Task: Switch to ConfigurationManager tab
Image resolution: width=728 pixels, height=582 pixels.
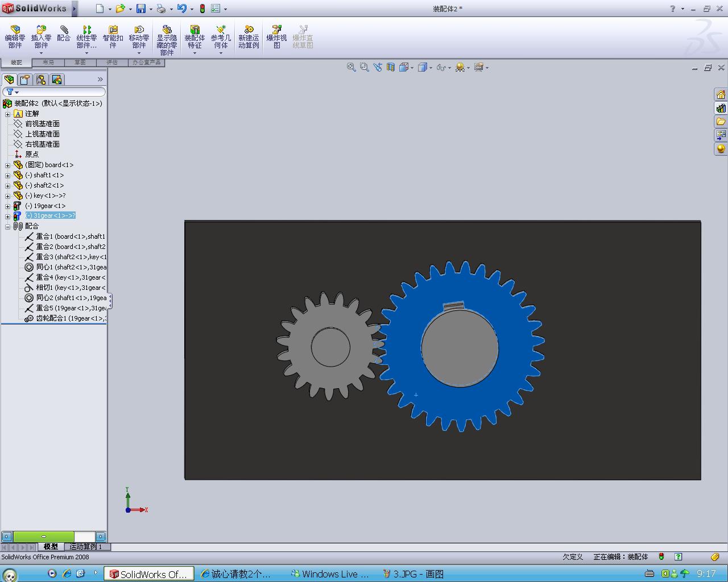Action: [41, 80]
